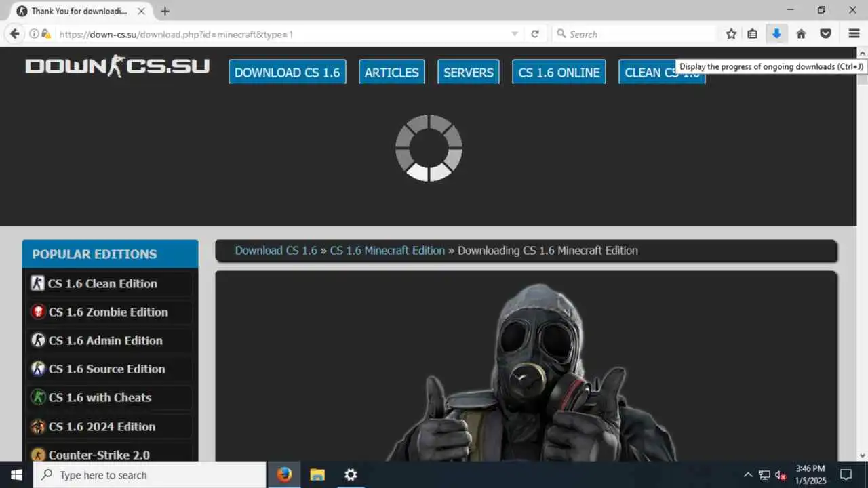The width and height of the screenshot is (868, 488).
Task: Show bookmarks list icon
Action: (753, 34)
